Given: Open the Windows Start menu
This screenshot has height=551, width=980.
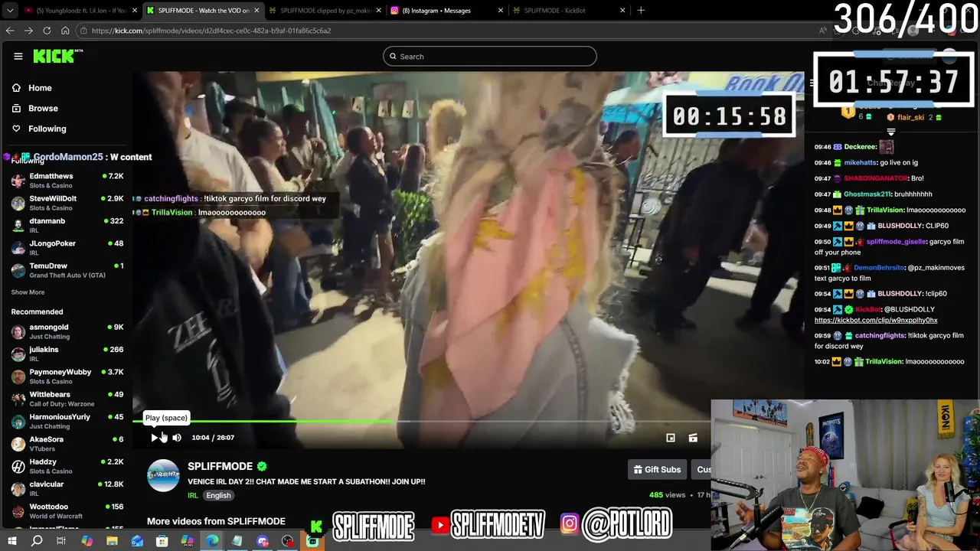Looking at the screenshot, I should [x=11, y=541].
